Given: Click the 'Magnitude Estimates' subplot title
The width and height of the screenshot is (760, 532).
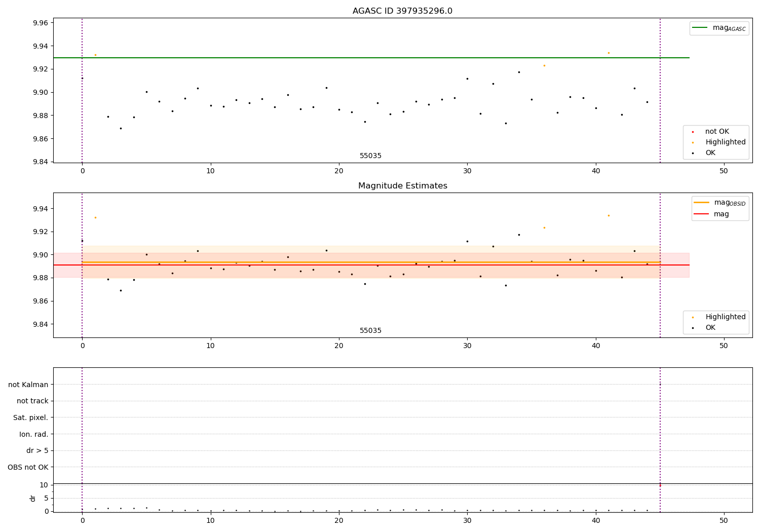Looking at the screenshot, I should pyautogui.click(x=402, y=186).
